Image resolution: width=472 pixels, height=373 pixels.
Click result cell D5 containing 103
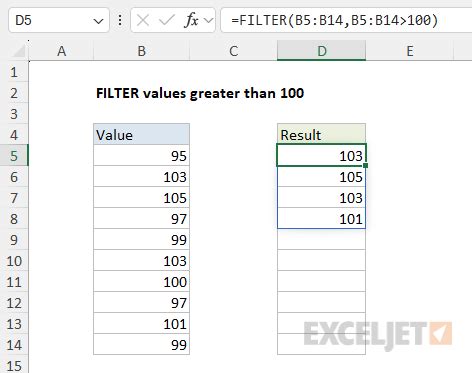321,156
